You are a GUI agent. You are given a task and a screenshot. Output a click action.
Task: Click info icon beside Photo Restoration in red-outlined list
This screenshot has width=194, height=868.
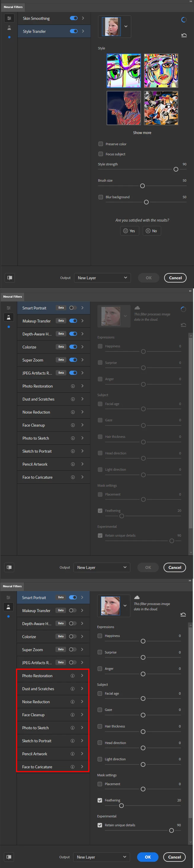72,676
